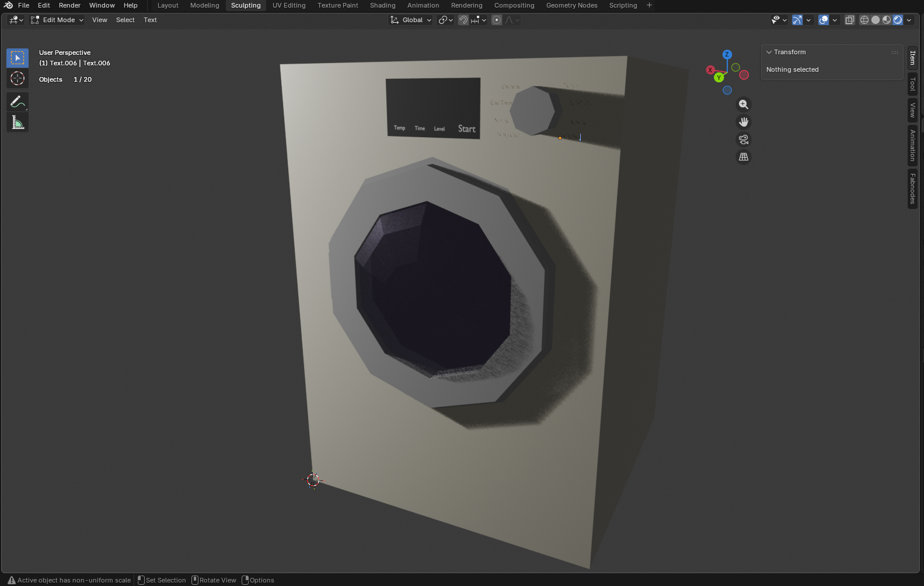Toggle X-ray mode
The image size is (924, 586).
click(850, 20)
